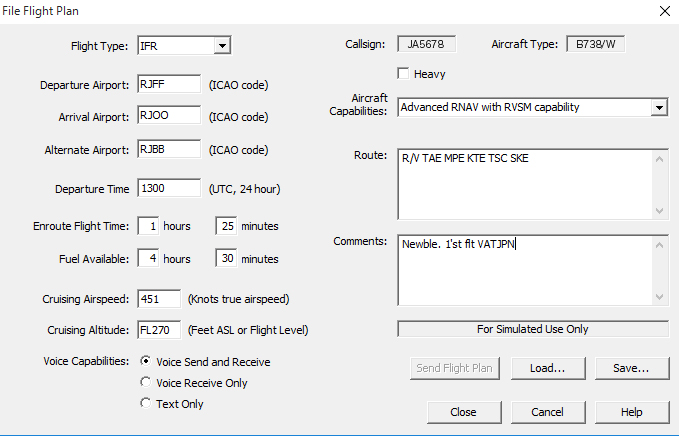Screen dimensions: 679x436
Task: Click the Comments box scroll up arrow
Action: [659, 245]
